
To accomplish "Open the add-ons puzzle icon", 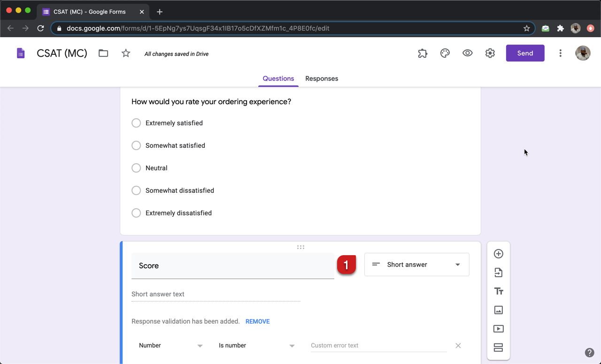I will (x=423, y=53).
